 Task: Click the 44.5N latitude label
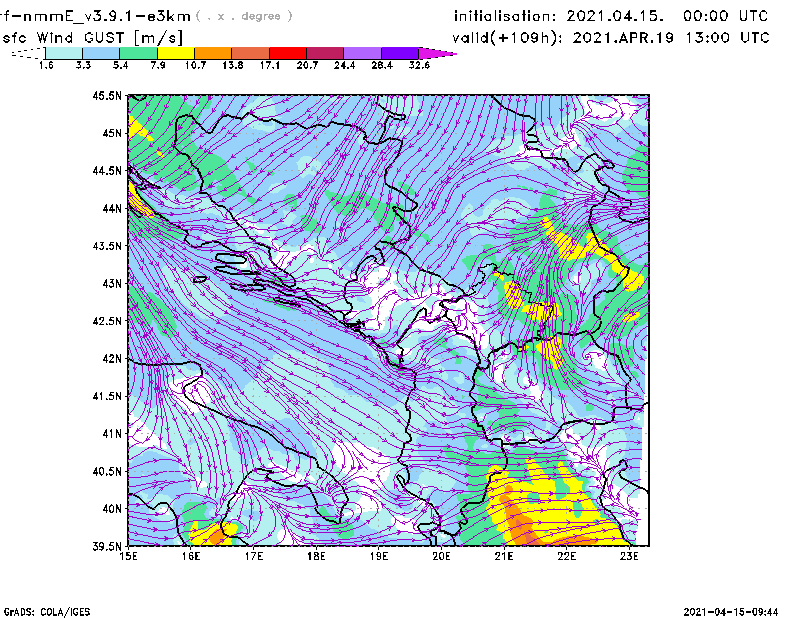pos(107,170)
